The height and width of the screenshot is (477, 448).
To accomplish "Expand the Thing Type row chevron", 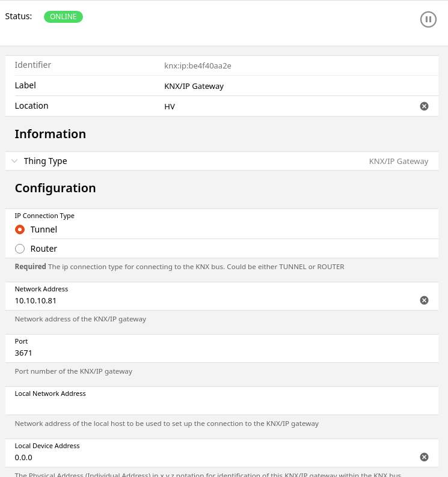I will (x=15, y=161).
